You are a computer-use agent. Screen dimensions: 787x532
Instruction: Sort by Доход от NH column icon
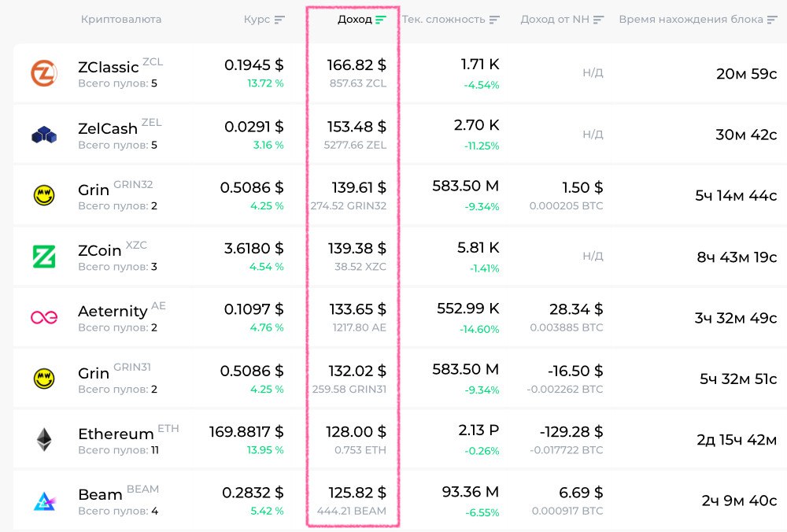pos(598,20)
